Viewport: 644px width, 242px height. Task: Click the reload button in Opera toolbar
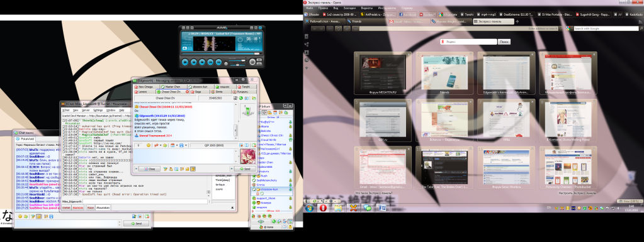point(338,29)
